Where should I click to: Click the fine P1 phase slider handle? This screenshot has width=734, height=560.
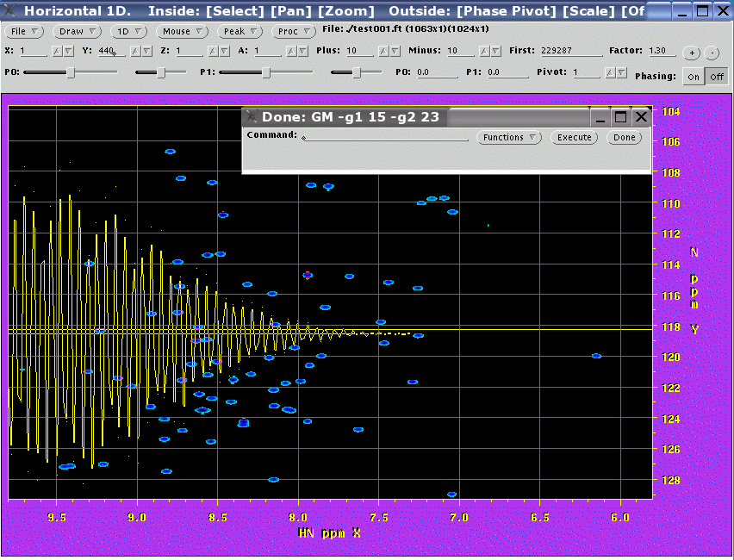[x=357, y=72]
